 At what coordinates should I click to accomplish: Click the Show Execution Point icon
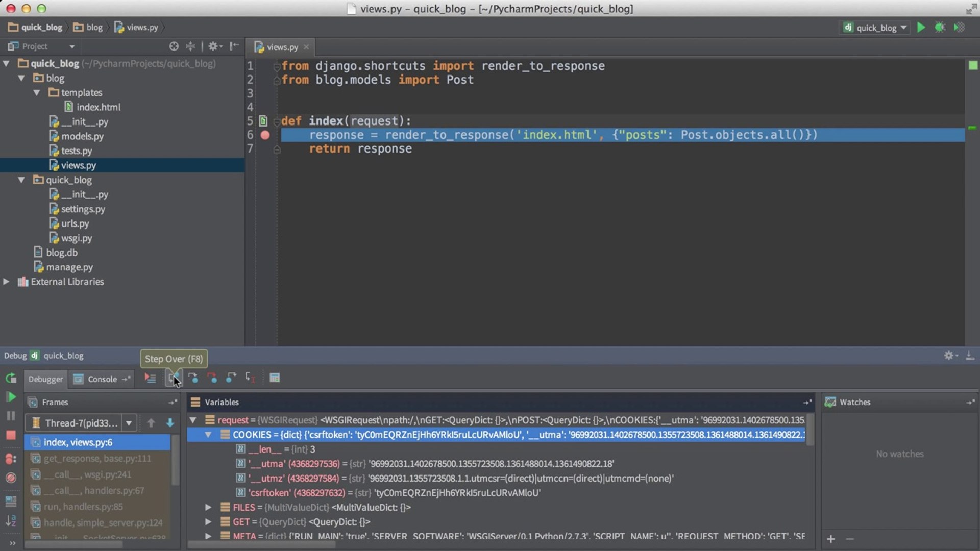150,378
